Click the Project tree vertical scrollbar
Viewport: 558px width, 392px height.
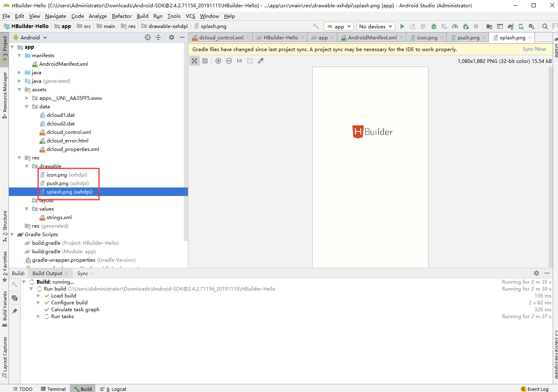click(x=186, y=142)
